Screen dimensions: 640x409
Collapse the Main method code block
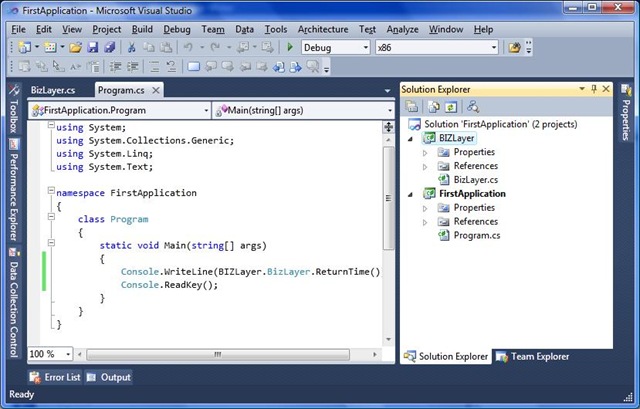pos(51,242)
